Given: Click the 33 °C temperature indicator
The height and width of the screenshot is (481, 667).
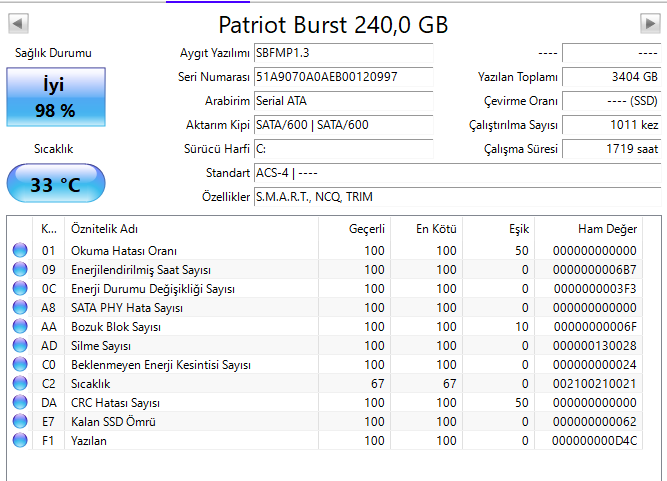Looking at the screenshot, I should pyautogui.click(x=56, y=183).
